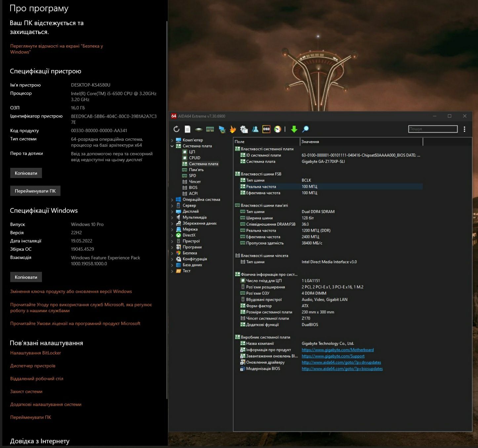This screenshot has height=448, width=478.
Task: Open the gear checklist settings icon
Action: point(244,129)
